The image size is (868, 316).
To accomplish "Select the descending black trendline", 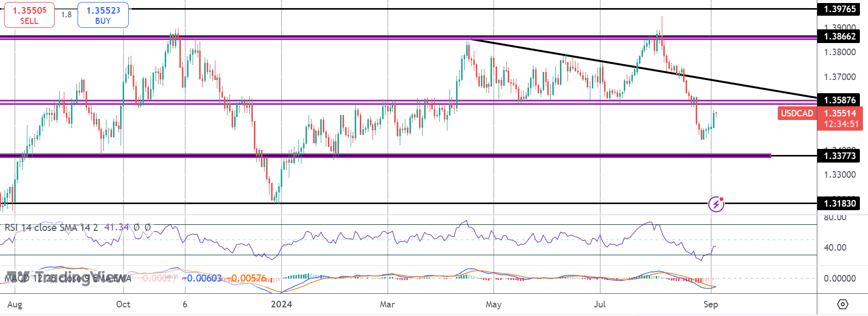I will pyautogui.click(x=644, y=68).
